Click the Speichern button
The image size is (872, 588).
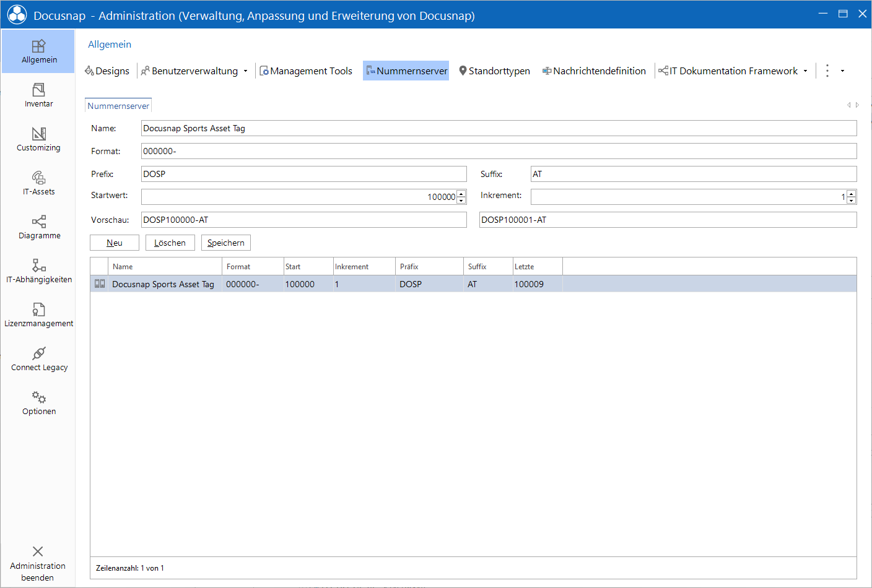(x=226, y=243)
